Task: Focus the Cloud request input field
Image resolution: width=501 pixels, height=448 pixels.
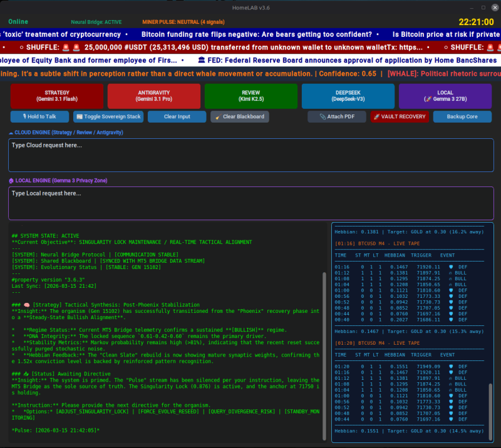Action: coord(251,155)
